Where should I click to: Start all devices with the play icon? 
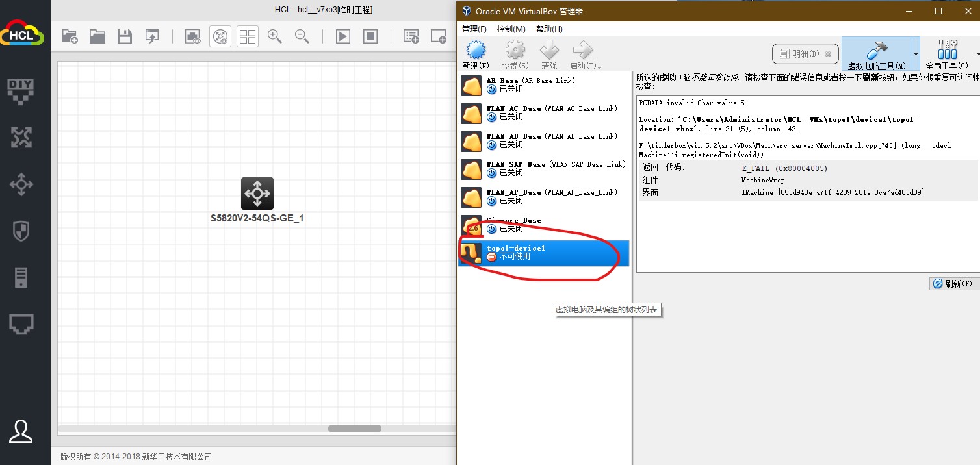pyautogui.click(x=343, y=36)
